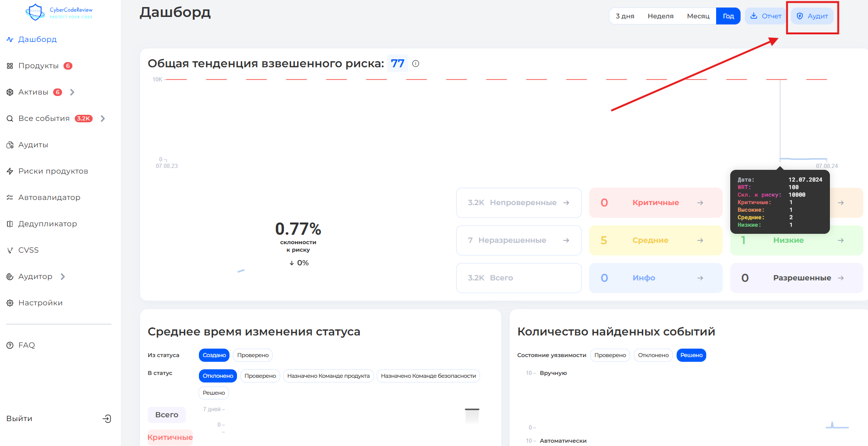Viewport: 868px width, 446px height.
Task: Enable Отклонено filter in Состояние уязвимости
Action: coord(653,355)
